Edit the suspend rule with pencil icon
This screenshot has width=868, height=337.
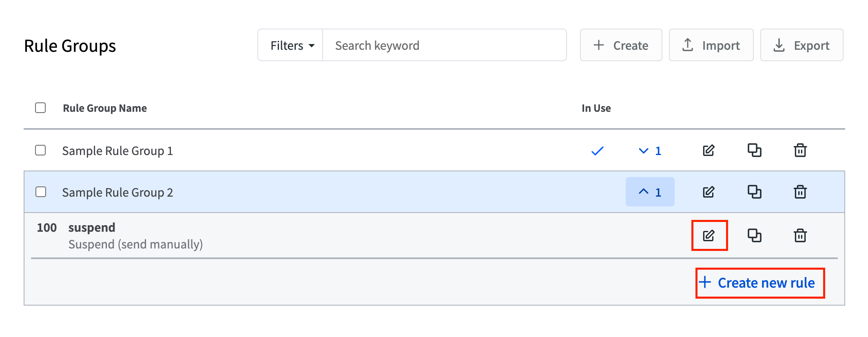point(709,235)
